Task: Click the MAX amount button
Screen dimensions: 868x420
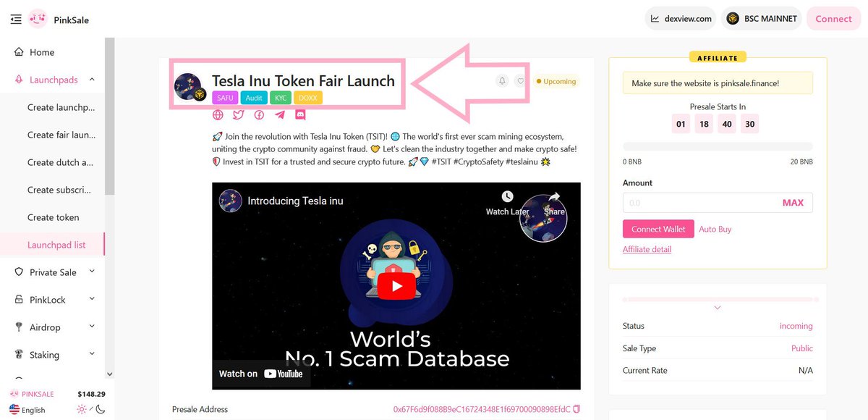Action: (x=793, y=203)
